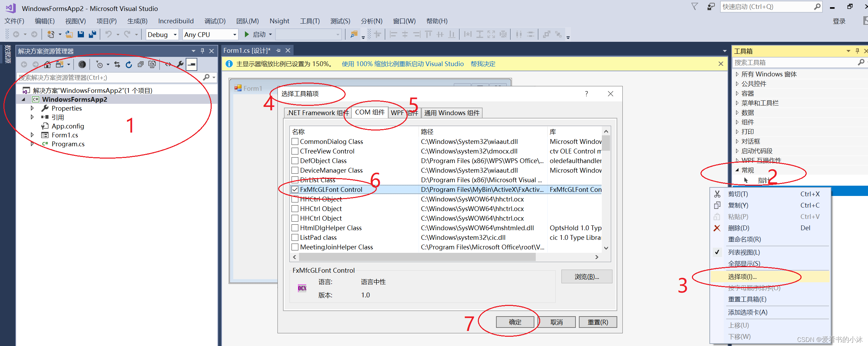Image resolution: width=868 pixels, height=346 pixels.
Task: Expand the Properties node in Solution Explorer
Action: coord(32,108)
